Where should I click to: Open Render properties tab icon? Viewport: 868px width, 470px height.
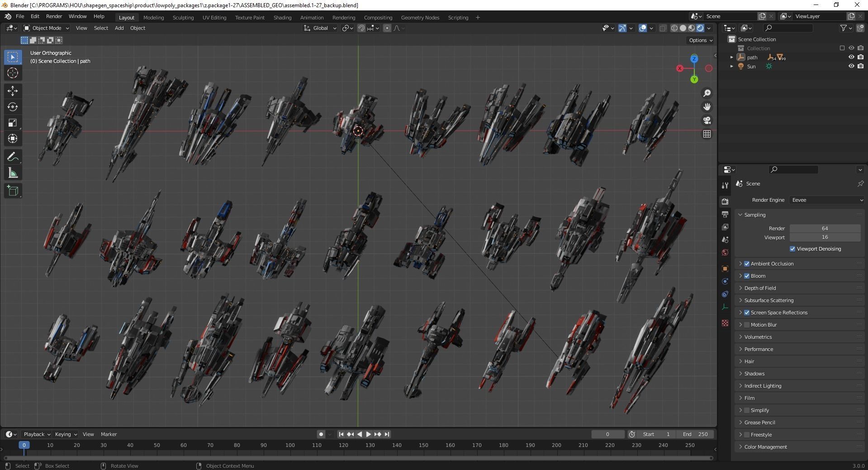(725, 201)
